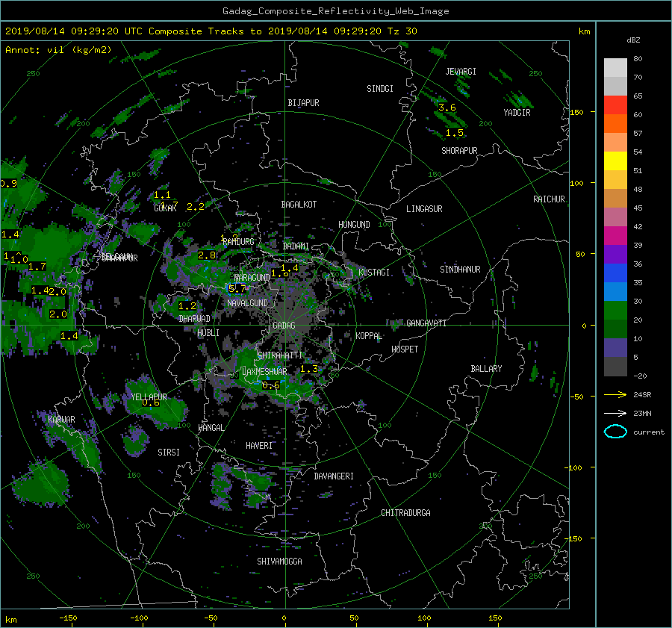Click the Gadag_Composite_Reflectivity_Web_Image title
The width and height of the screenshot is (672, 628).
[x=335, y=11]
